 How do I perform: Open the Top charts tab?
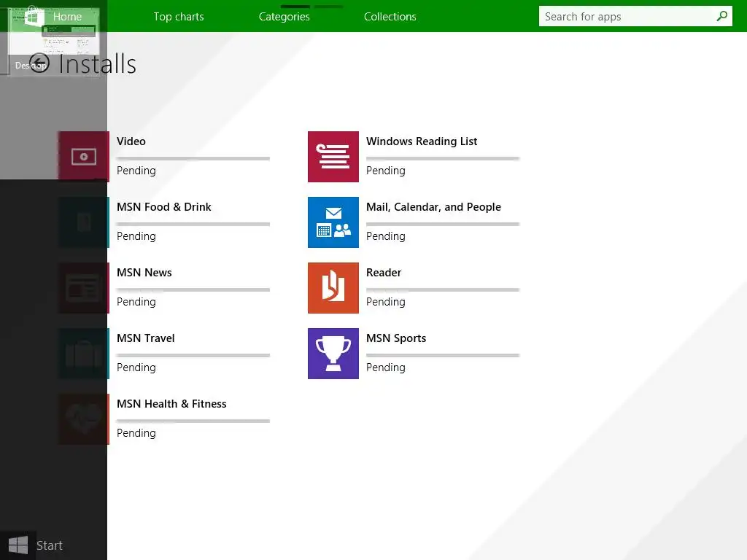[x=179, y=17]
